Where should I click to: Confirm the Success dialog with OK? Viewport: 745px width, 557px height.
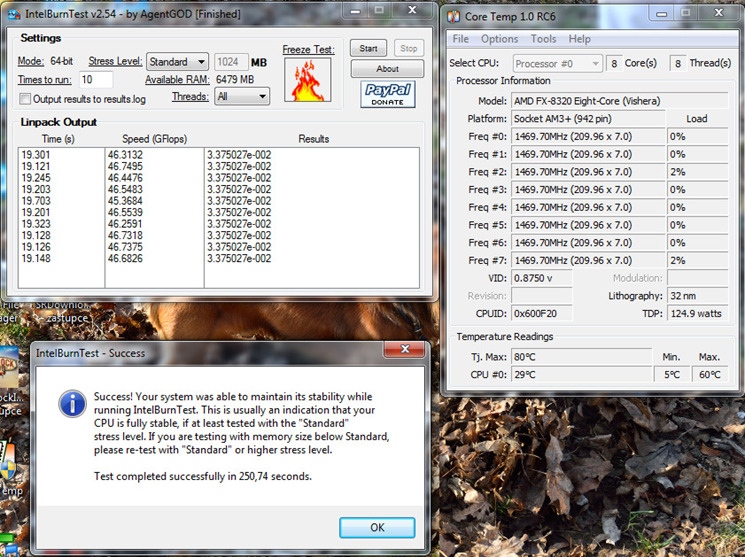point(377,528)
